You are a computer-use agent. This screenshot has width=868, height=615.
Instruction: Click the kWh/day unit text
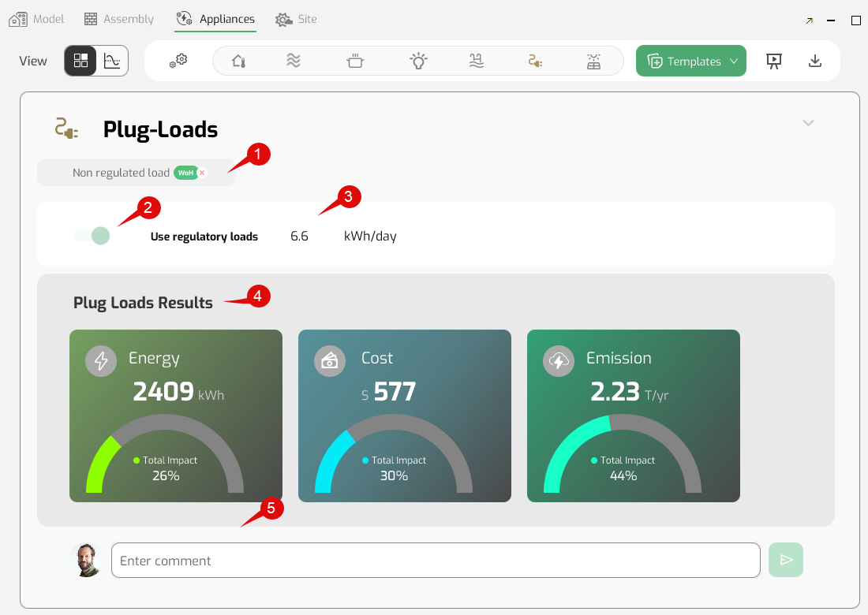[x=370, y=237]
